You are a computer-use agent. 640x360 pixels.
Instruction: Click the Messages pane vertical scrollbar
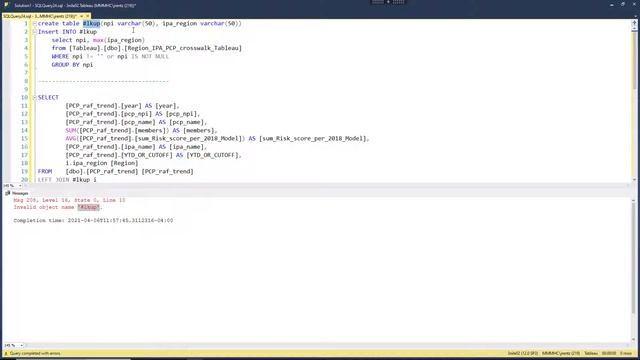[x=634, y=269]
